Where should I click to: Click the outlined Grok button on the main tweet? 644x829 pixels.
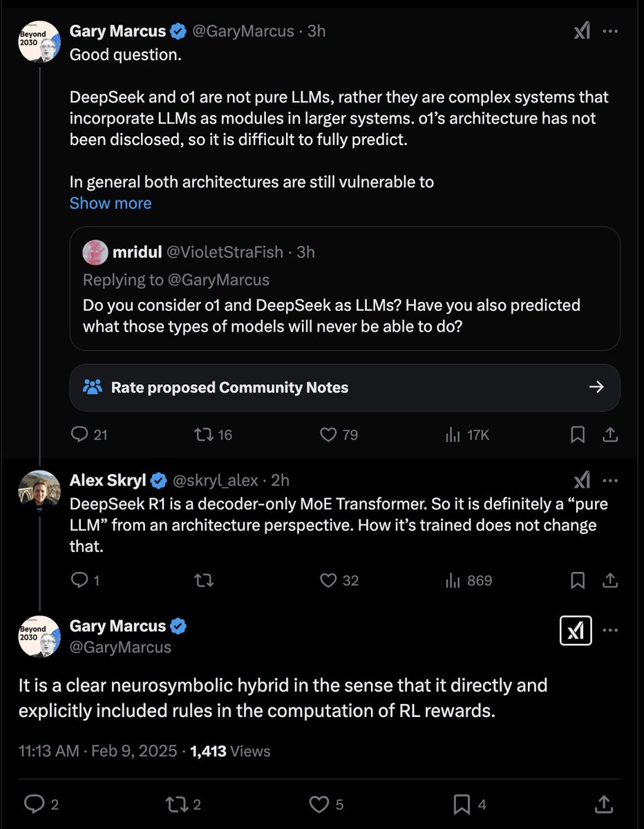pyautogui.click(x=576, y=630)
